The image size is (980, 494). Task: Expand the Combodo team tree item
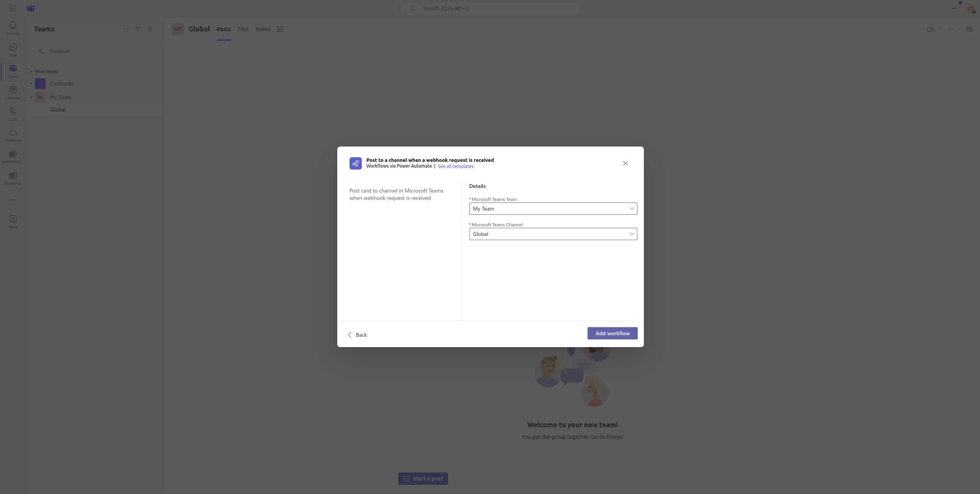pos(31,84)
